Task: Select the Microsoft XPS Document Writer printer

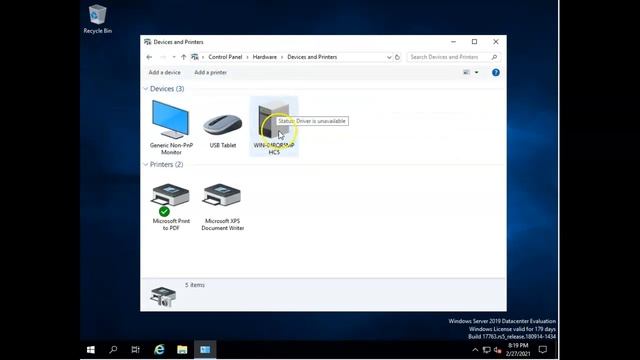Action: [222, 207]
